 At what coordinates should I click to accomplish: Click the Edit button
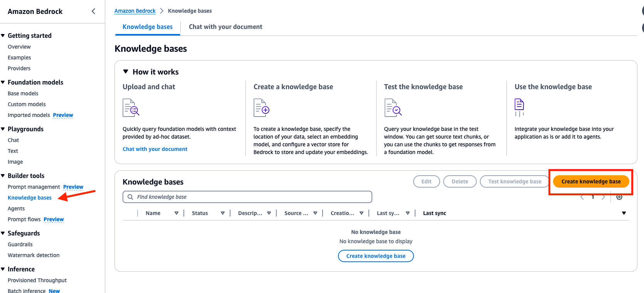[x=426, y=181]
